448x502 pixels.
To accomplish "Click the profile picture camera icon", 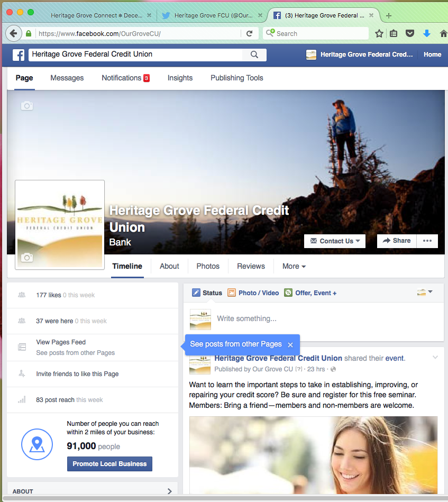I will pyautogui.click(x=27, y=258).
